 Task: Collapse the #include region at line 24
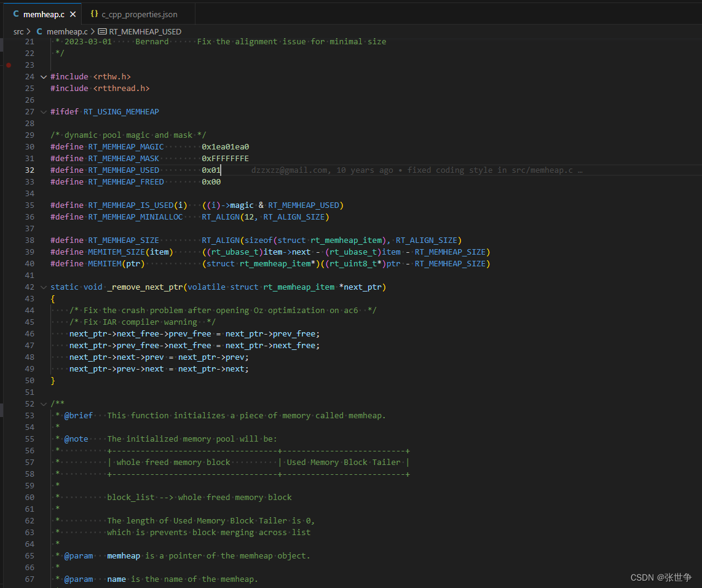click(42, 76)
